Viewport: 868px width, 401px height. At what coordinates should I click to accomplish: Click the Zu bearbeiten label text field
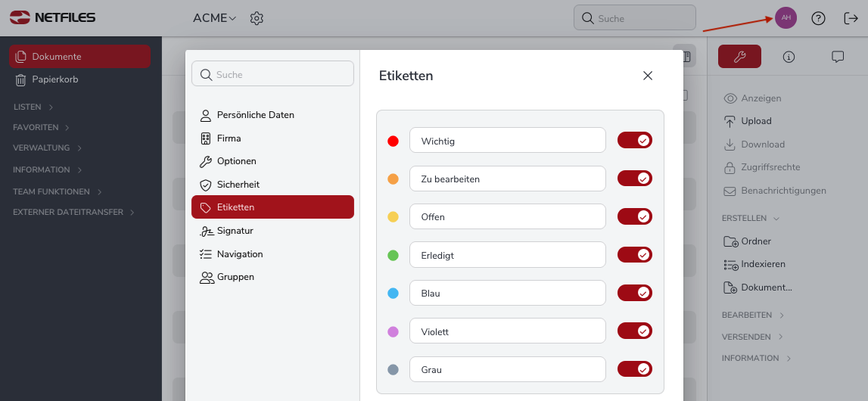[508, 179]
